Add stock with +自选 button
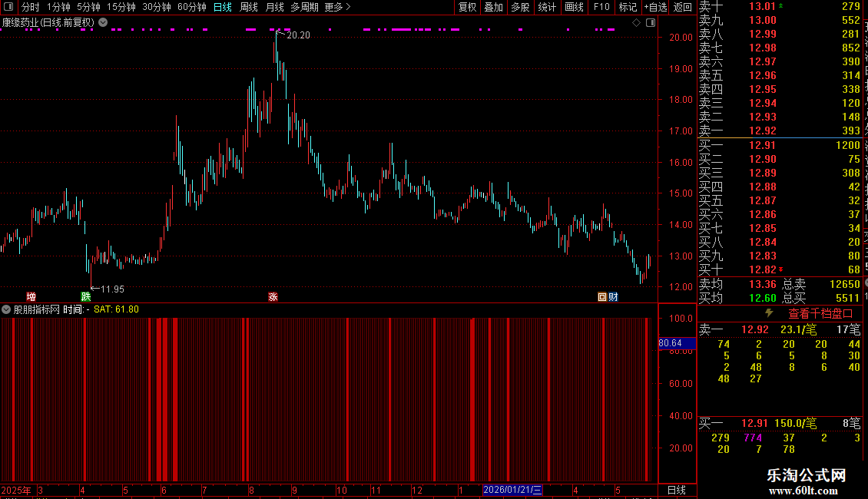 pos(656,7)
